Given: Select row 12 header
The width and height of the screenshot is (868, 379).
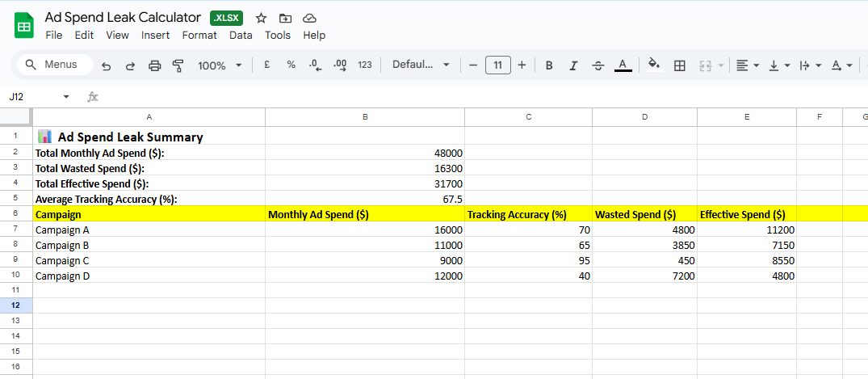Looking at the screenshot, I should pos(16,305).
